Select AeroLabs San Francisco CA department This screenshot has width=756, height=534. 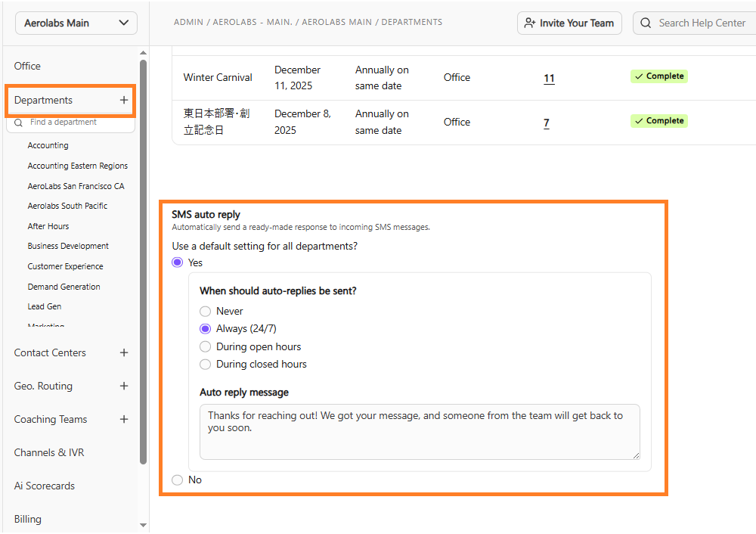76,186
